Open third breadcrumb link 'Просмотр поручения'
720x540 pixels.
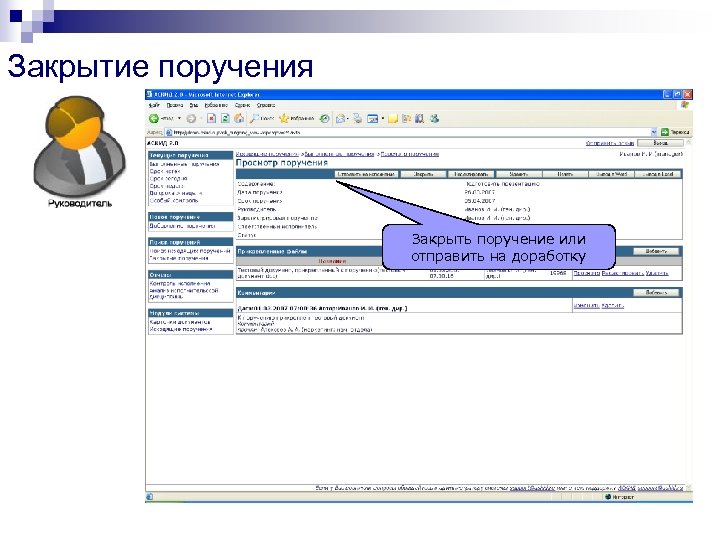pos(410,154)
